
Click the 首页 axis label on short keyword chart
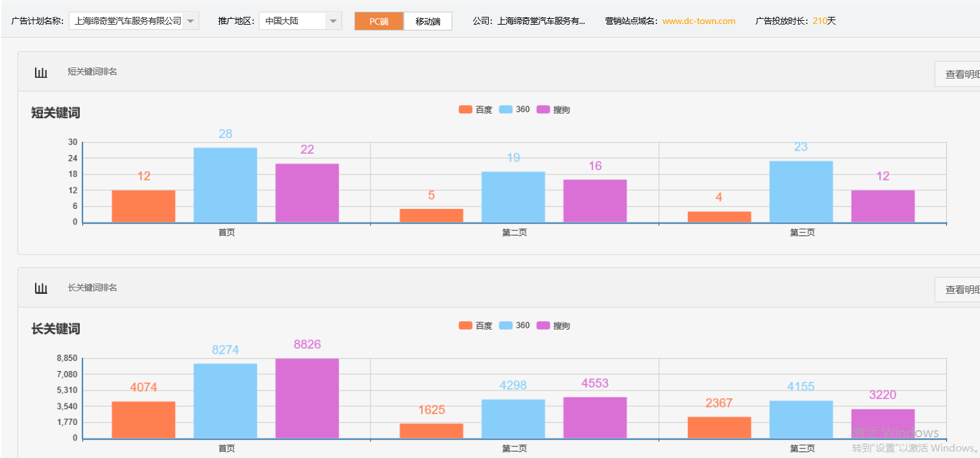coord(225,232)
